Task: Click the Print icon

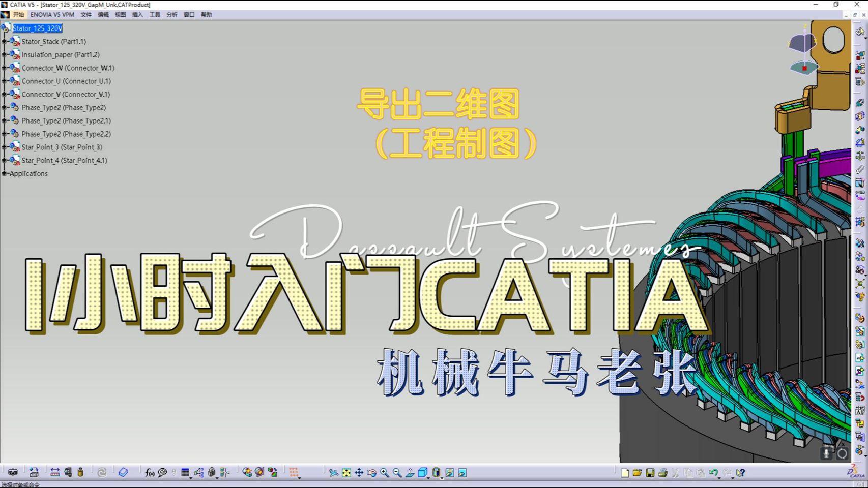Action: 662,472
